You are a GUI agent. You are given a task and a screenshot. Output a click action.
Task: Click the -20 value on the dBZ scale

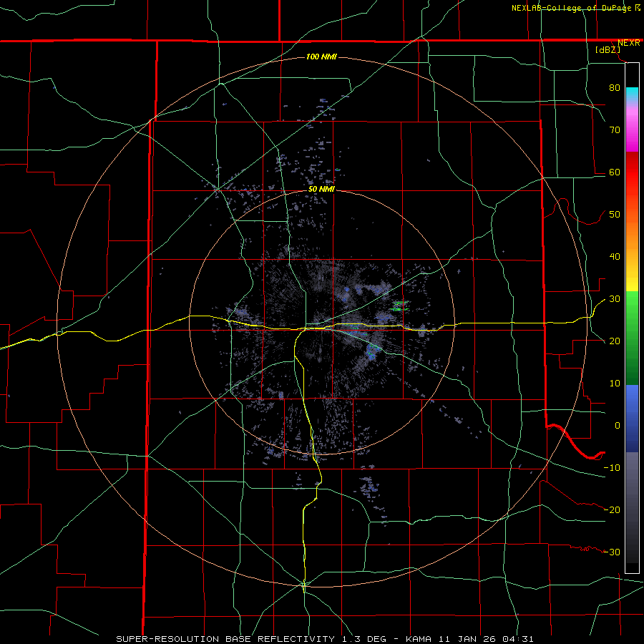point(612,509)
